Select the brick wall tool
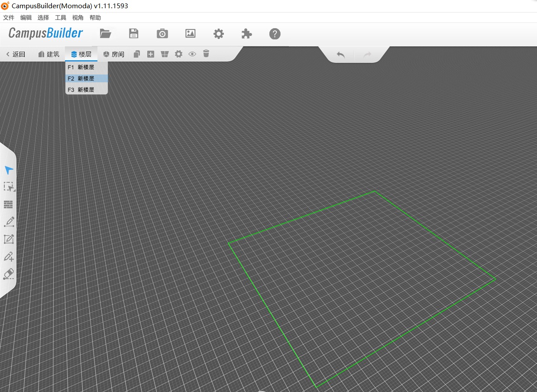This screenshot has height=392, width=537. pos(8,204)
